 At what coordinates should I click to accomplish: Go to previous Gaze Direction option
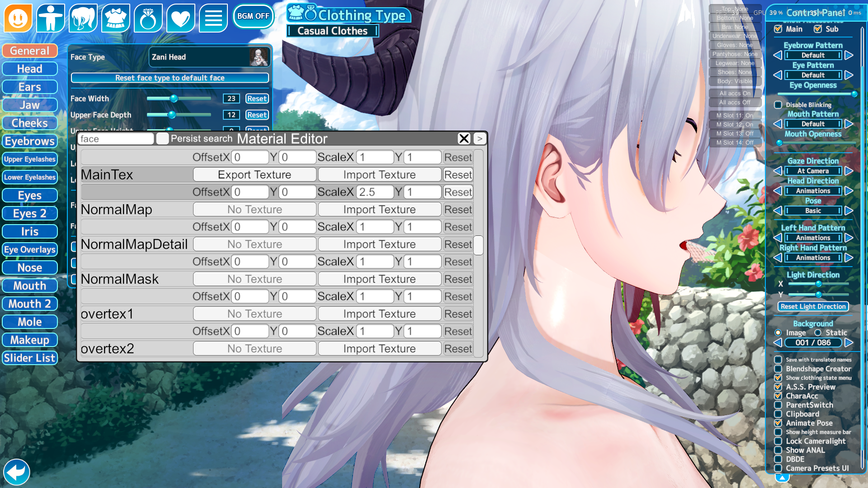(x=778, y=171)
